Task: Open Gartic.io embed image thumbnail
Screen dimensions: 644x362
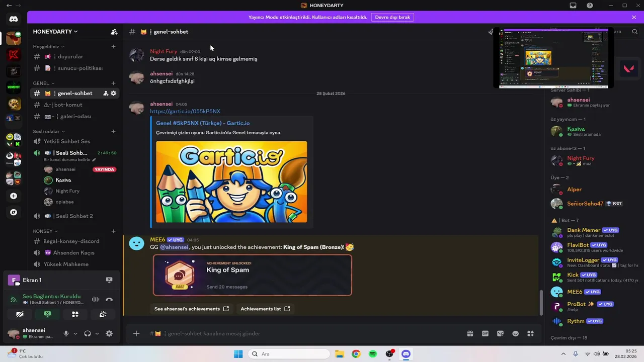Action: (x=231, y=182)
